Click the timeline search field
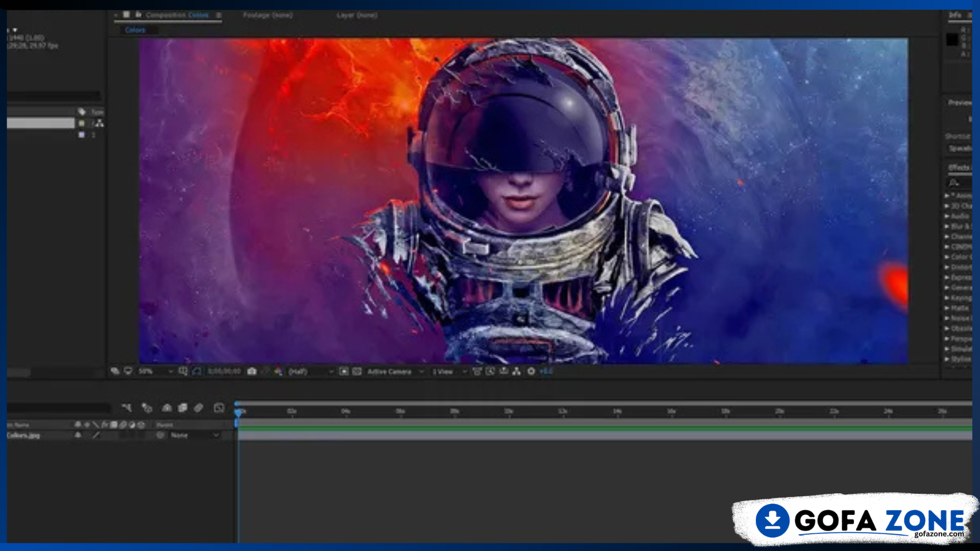 59,408
